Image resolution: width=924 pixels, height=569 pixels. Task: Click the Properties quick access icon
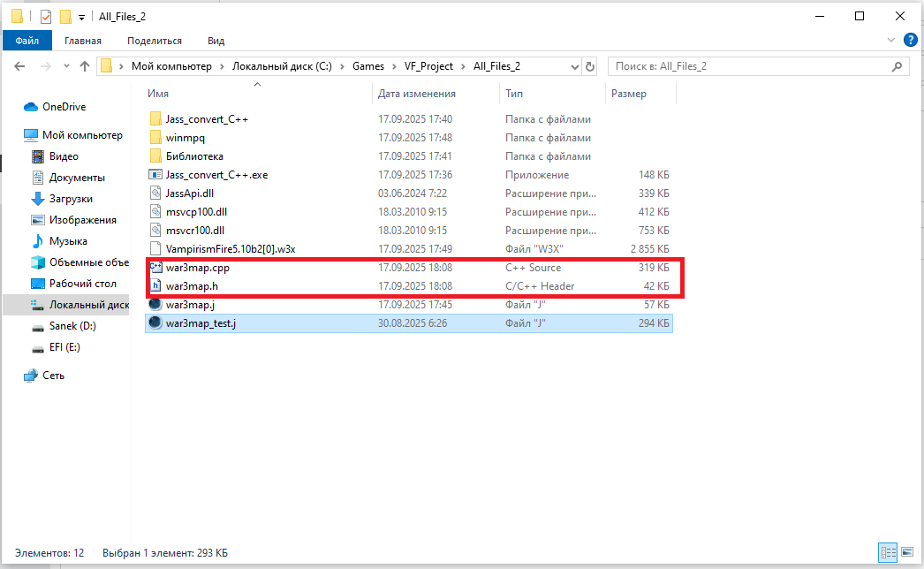46,17
